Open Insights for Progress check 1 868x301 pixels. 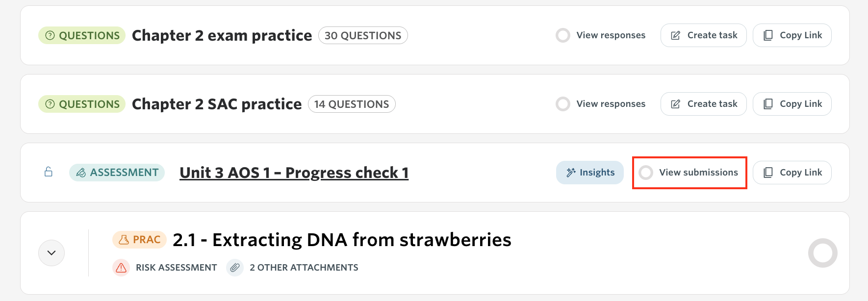pos(590,173)
